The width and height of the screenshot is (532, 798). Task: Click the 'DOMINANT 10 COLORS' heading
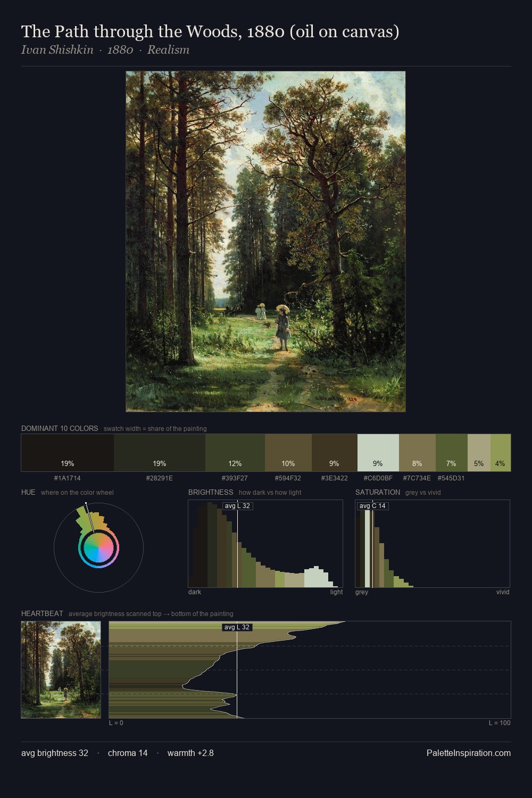coord(60,428)
